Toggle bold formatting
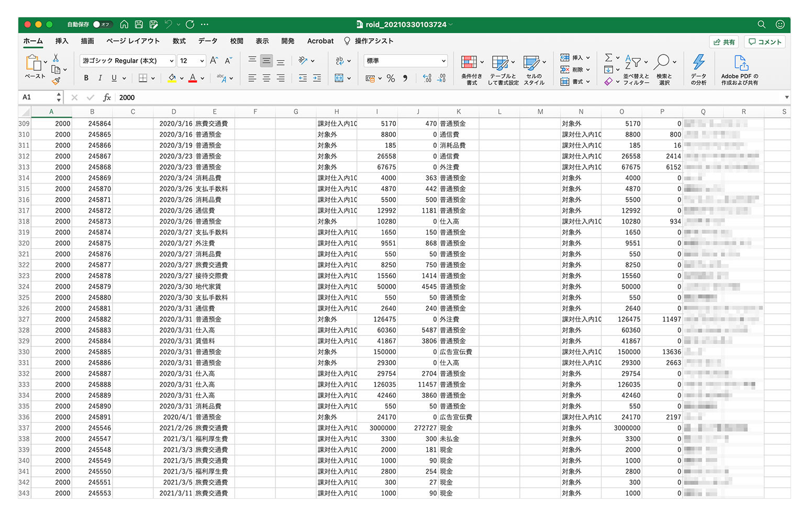This screenshot has height=524, width=812. [x=86, y=78]
